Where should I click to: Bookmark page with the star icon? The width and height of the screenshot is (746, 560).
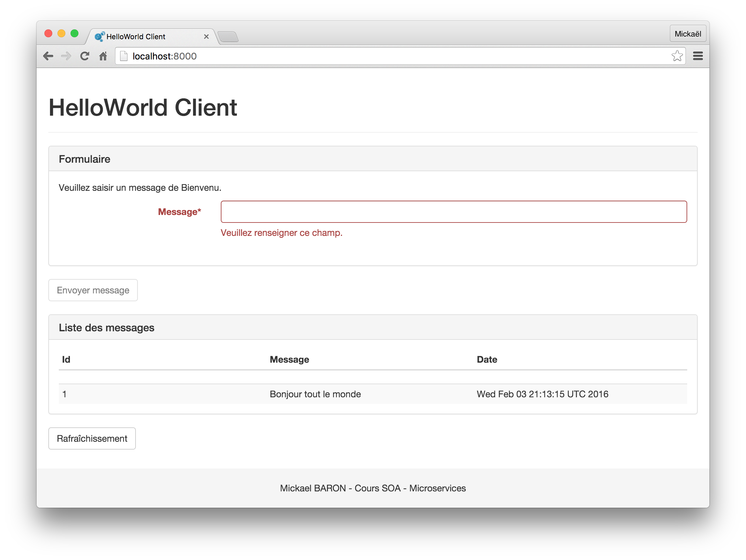[x=677, y=56]
